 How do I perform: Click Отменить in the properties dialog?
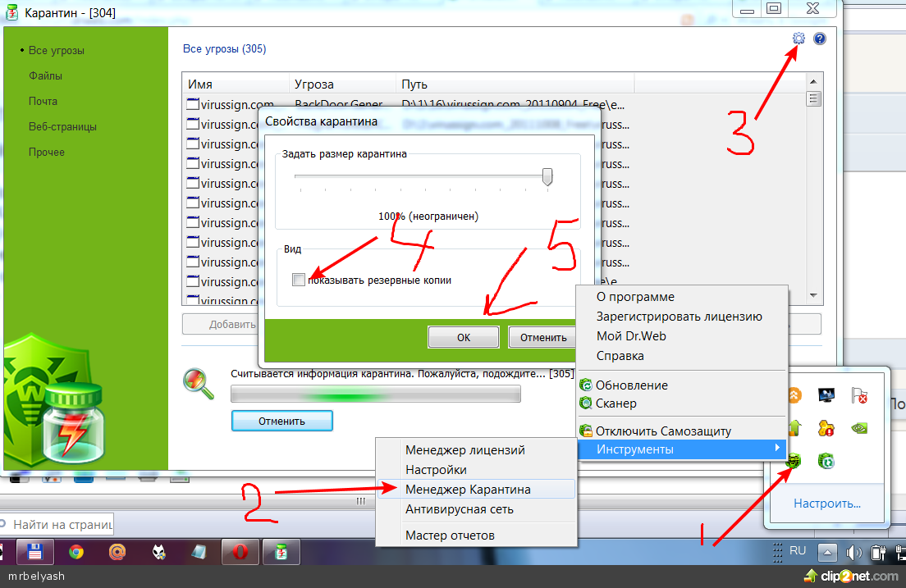tap(543, 337)
